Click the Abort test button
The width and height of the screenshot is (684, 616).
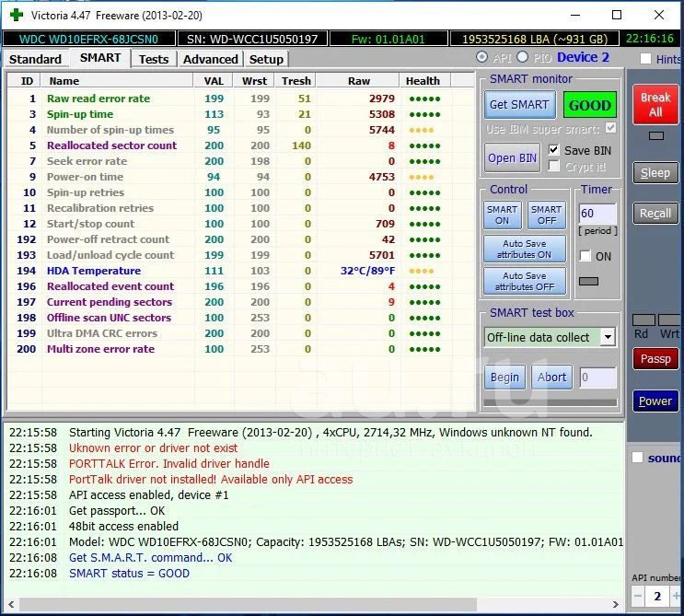[551, 378]
